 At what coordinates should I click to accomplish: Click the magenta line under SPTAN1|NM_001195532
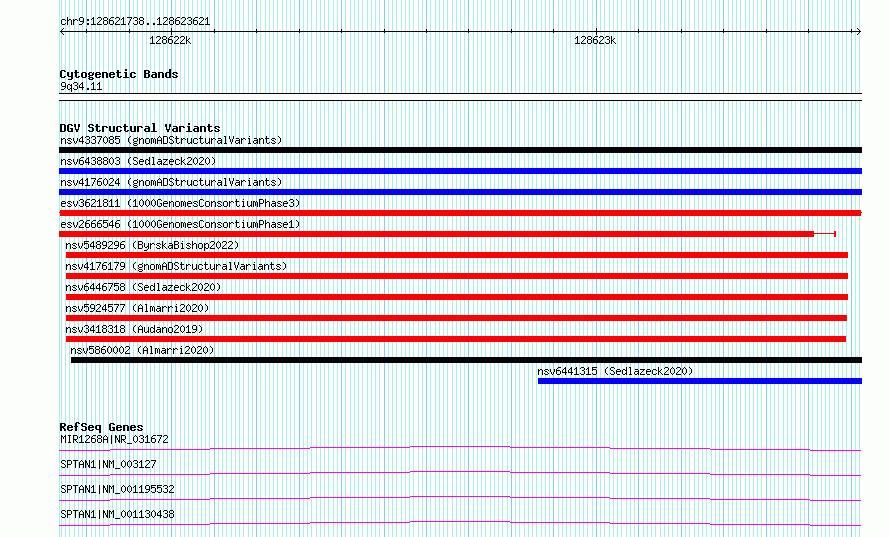pyautogui.click(x=460, y=498)
